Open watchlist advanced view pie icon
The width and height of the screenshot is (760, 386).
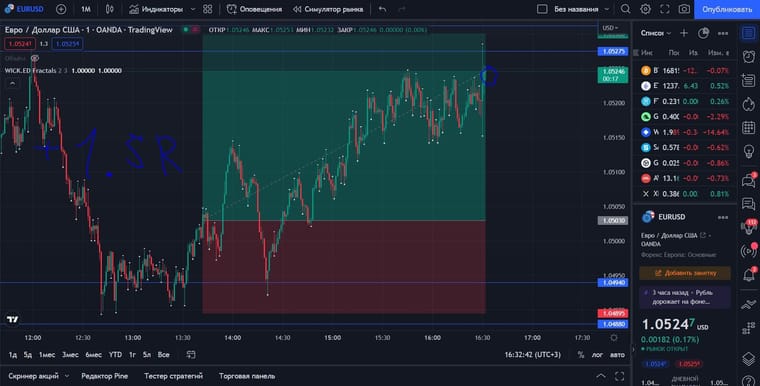(703, 33)
